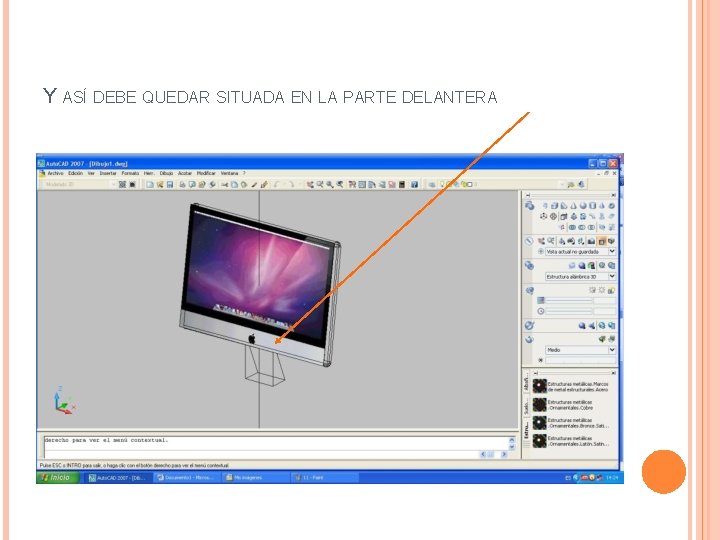Select the Wedge solid tool in dashboard
This screenshot has width=720, height=540.
(x=564, y=205)
